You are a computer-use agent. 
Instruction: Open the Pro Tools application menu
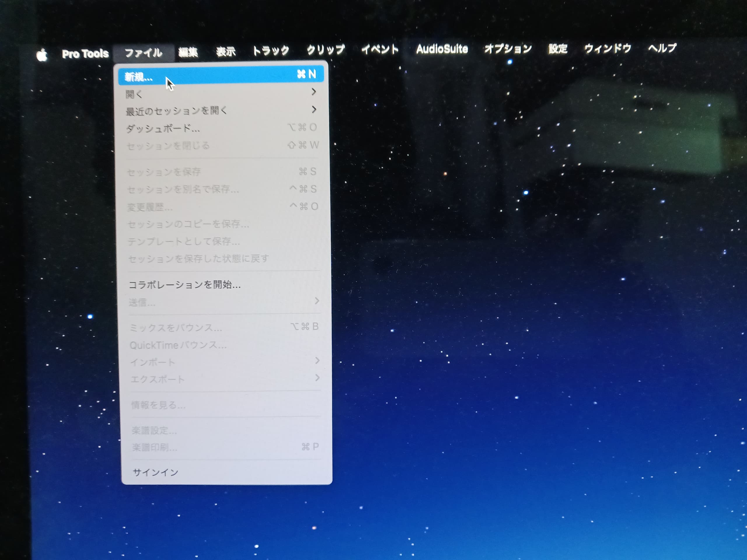(85, 54)
